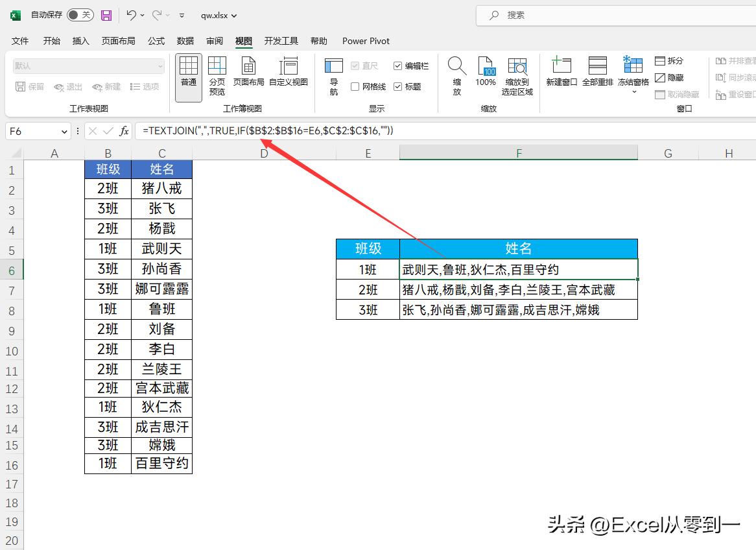
Task: Click 拆分 to split the window
Action: pyautogui.click(x=669, y=60)
